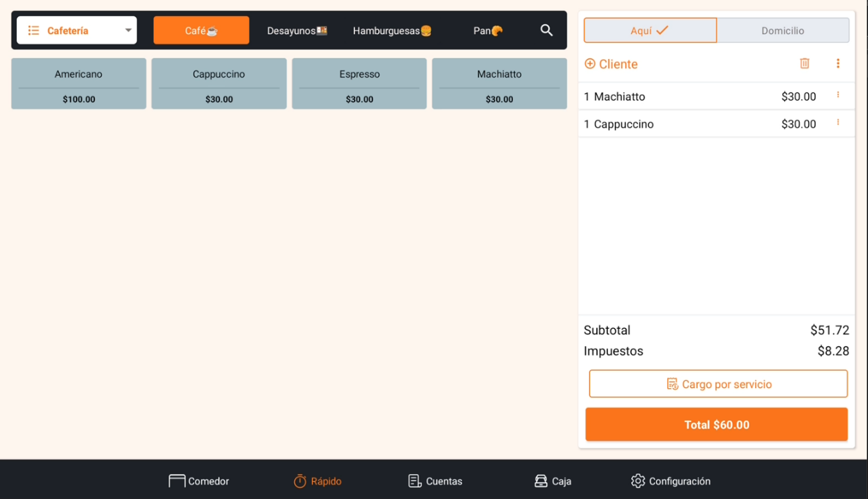Go to Comedor in bottom navigation
Screen dimensions: 868x499
199,481
